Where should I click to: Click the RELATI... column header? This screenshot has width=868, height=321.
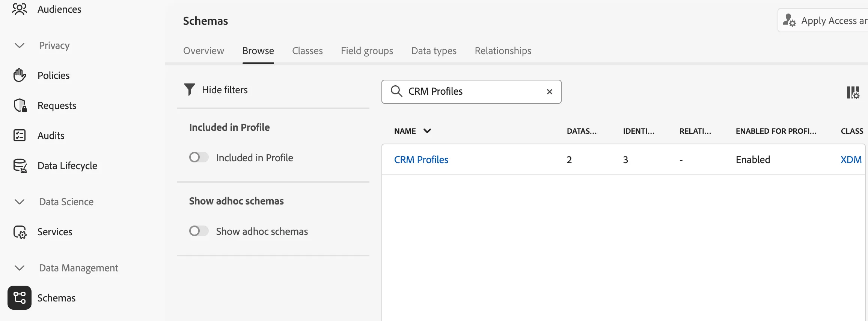(x=695, y=131)
